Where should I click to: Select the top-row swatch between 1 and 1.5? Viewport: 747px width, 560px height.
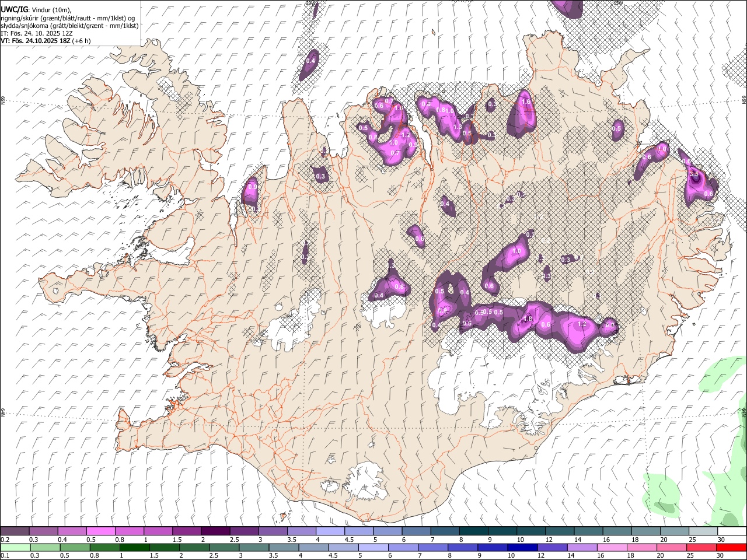click(158, 531)
